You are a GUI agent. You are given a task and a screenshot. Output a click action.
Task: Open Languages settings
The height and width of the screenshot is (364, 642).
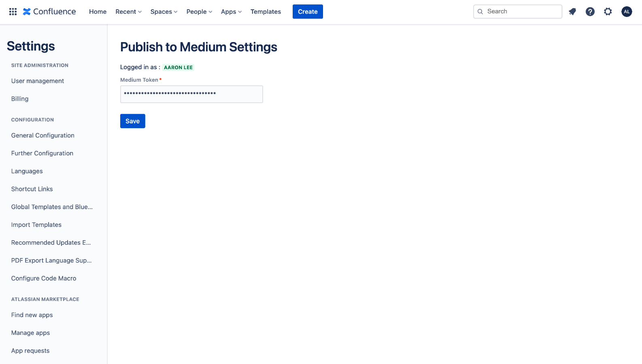(x=27, y=171)
